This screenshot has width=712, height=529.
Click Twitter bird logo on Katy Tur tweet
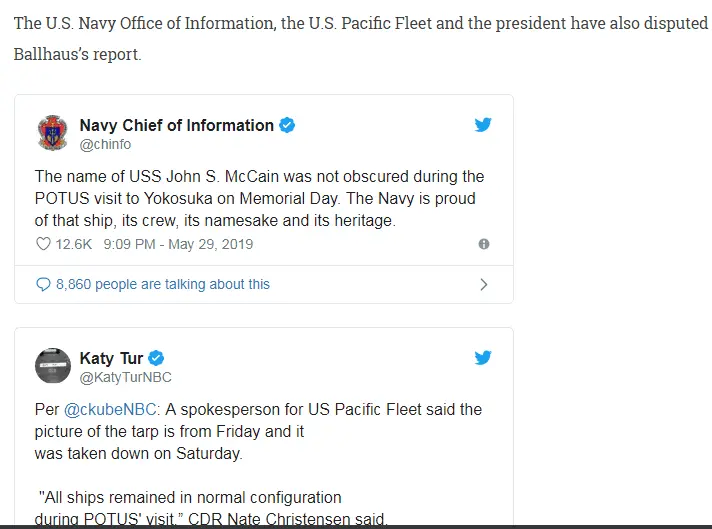tap(483, 357)
